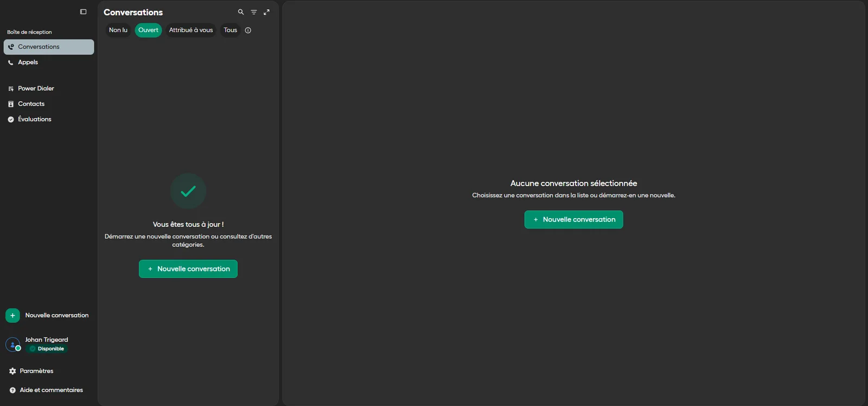868x406 pixels.
Task: Click the Boîte de réception section label
Action: click(29, 32)
